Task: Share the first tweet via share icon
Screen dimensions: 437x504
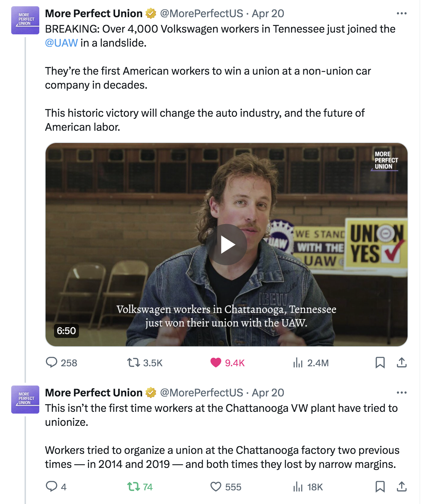Action: click(x=402, y=362)
